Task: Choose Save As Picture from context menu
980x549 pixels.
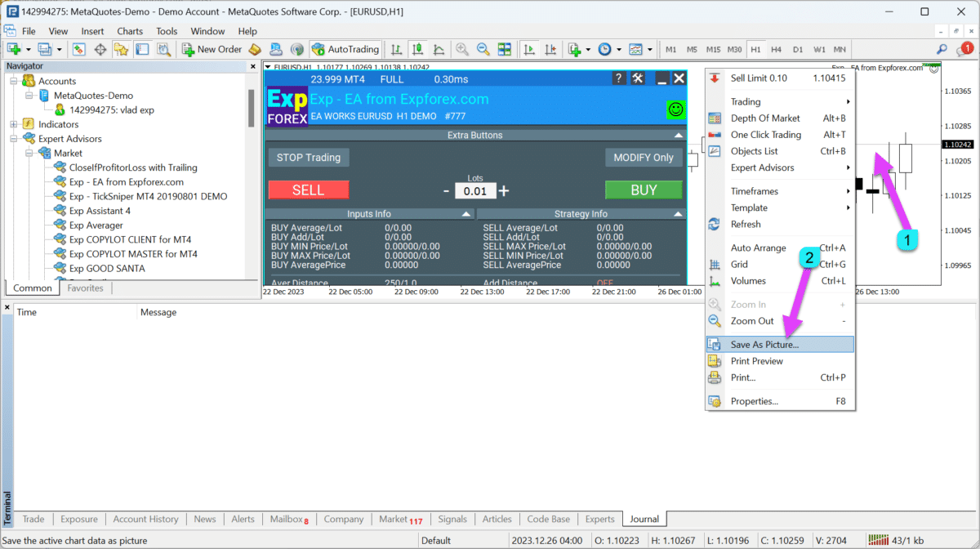Action: [764, 345]
